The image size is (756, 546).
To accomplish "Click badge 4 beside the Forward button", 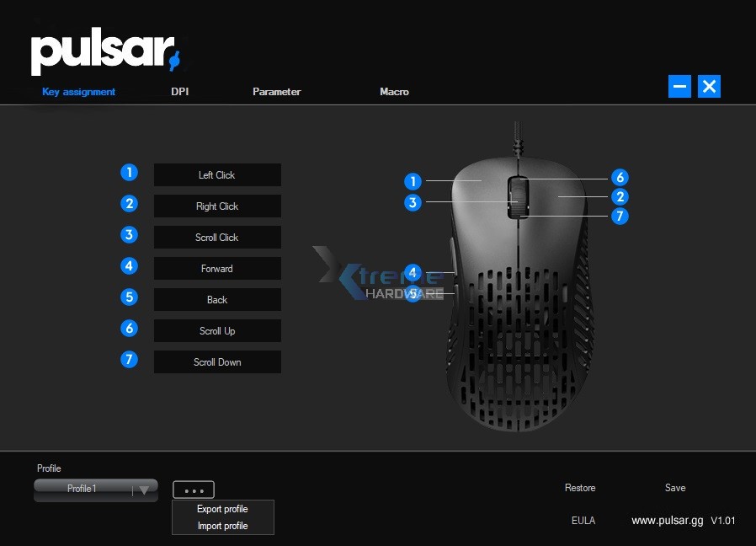I will pyautogui.click(x=129, y=265).
